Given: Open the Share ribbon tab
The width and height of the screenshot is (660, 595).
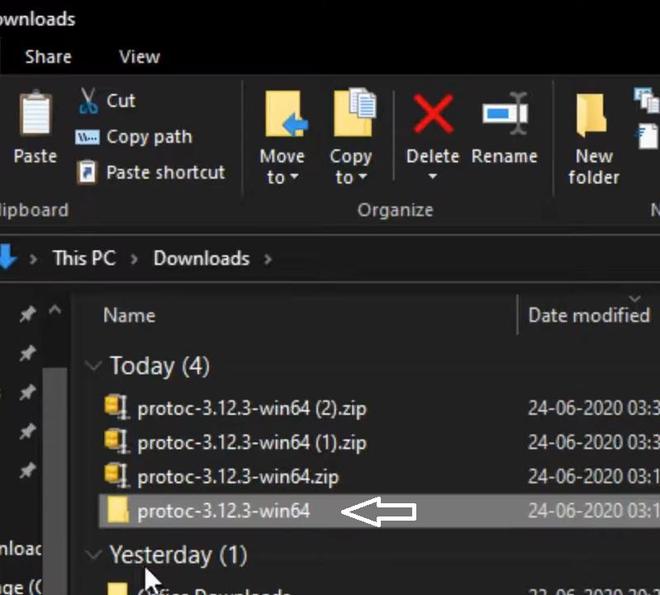Looking at the screenshot, I should [x=48, y=57].
